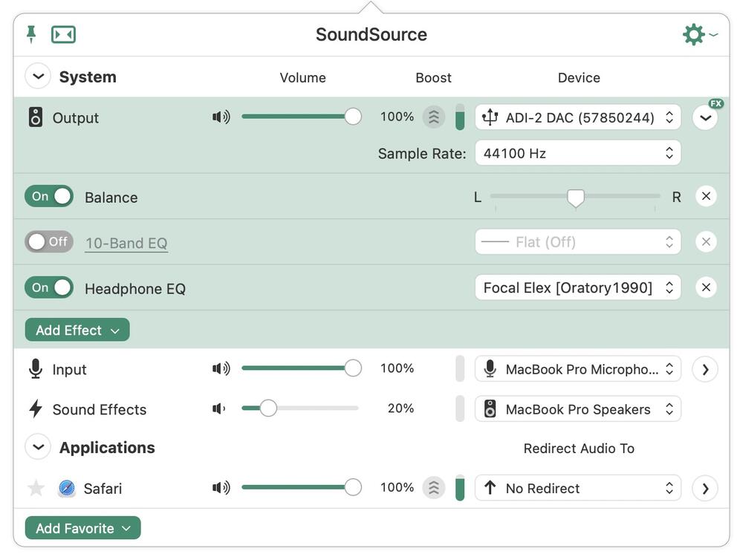Open the Safari No Redirect menu
This screenshot has height=560, width=743.
(577, 488)
